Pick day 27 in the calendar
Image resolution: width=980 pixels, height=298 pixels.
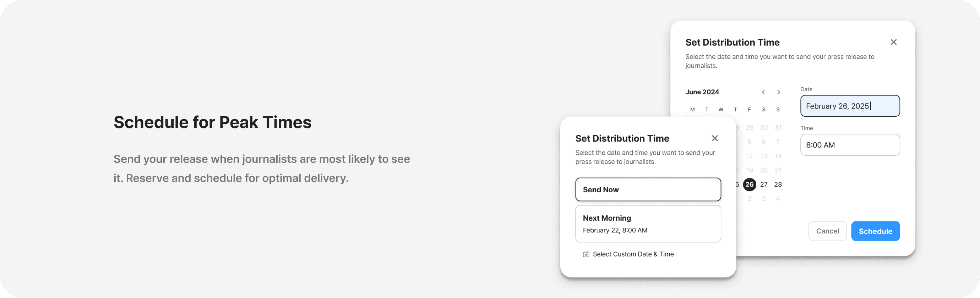763,185
